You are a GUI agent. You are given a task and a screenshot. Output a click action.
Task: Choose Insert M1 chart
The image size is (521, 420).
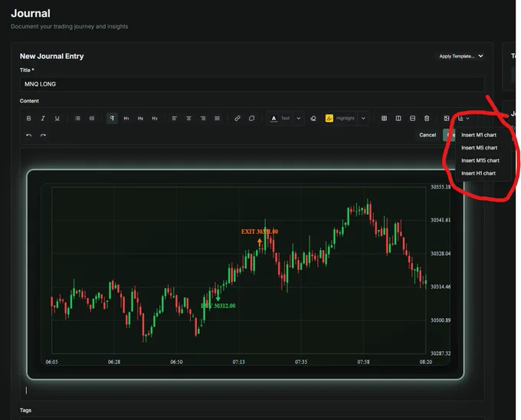coord(479,135)
